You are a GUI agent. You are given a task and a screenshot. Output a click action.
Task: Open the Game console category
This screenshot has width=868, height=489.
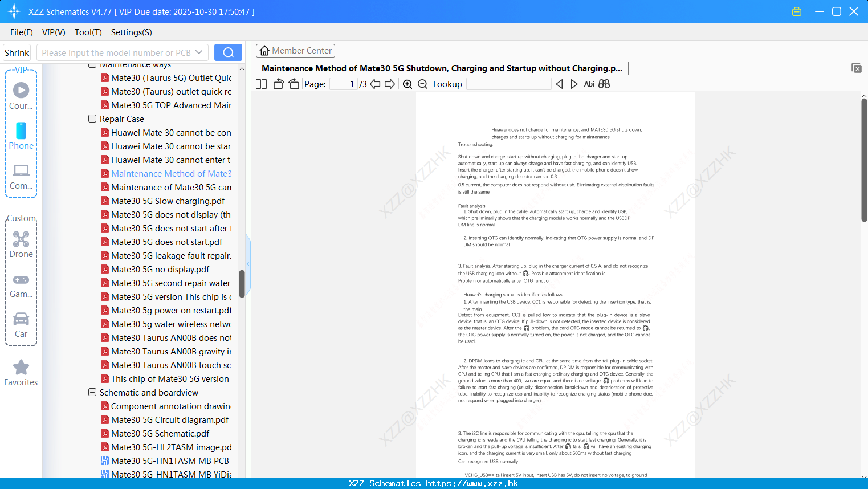(x=21, y=286)
